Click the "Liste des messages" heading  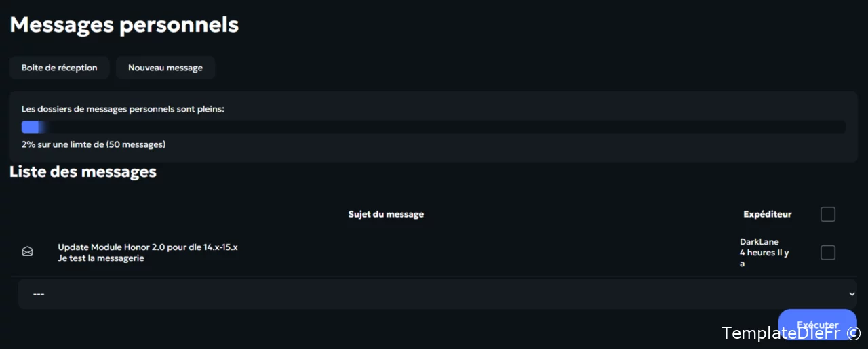coord(83,172)
